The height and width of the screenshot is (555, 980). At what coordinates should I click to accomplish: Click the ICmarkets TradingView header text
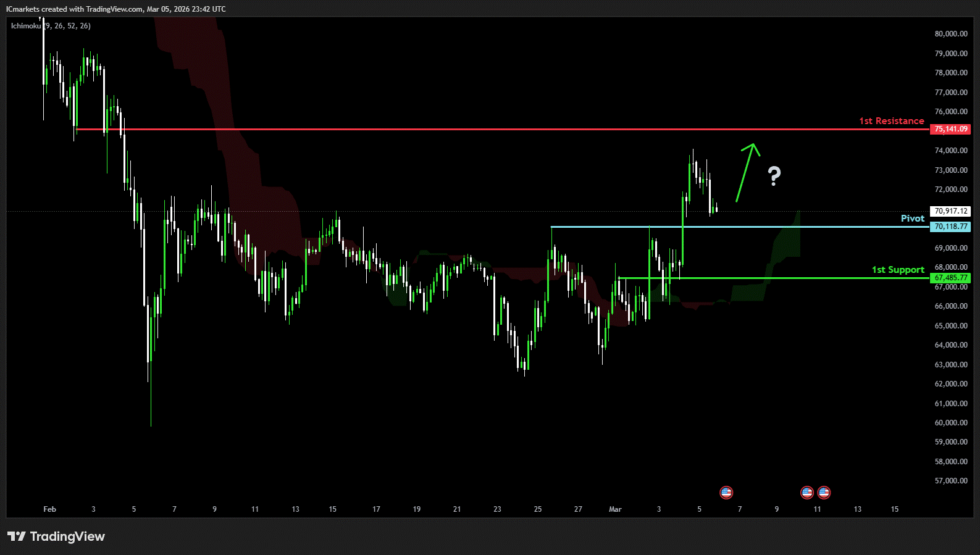click(115, 9)
